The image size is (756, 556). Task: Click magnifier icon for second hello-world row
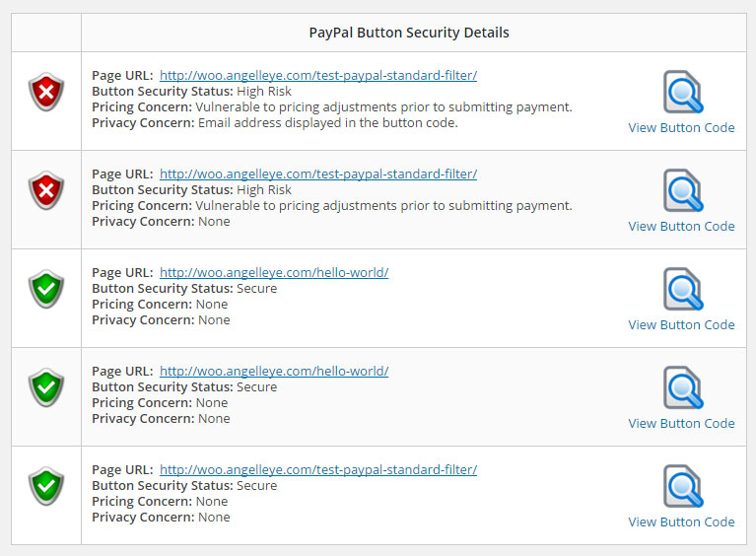tap(682, 388)
